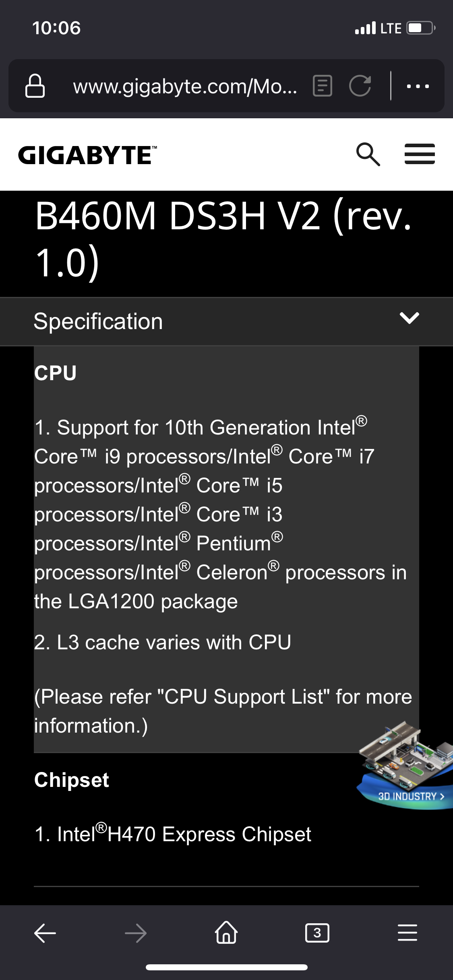
Task: Click the GIGABYTE logo
Action: (87, 155)
